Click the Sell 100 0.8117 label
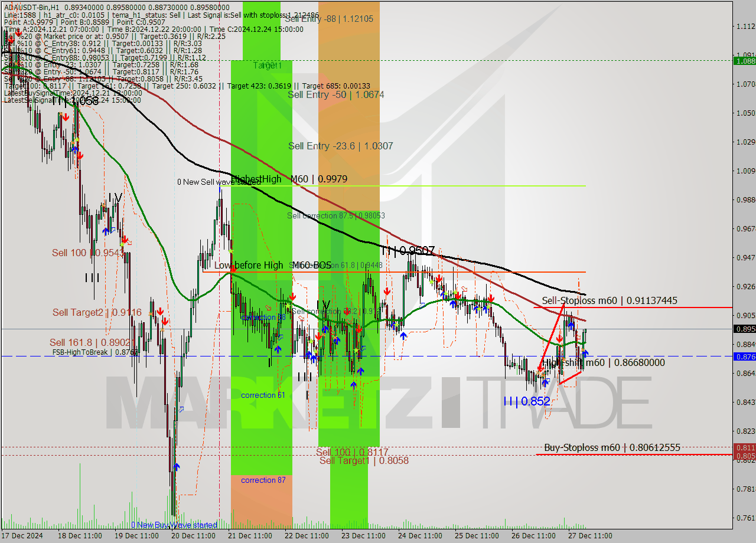Viewport: 756px width, 543px height. tap(352, 452)
